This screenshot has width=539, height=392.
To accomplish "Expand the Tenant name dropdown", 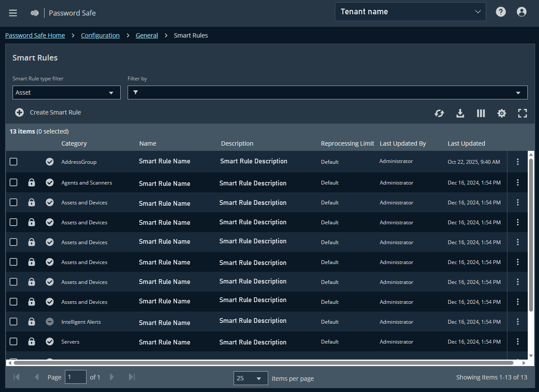I will [410, 12].
